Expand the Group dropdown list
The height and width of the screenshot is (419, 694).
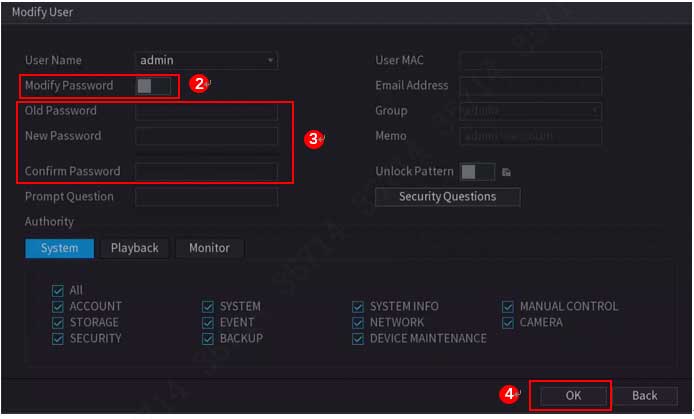(x=530, y=111)
